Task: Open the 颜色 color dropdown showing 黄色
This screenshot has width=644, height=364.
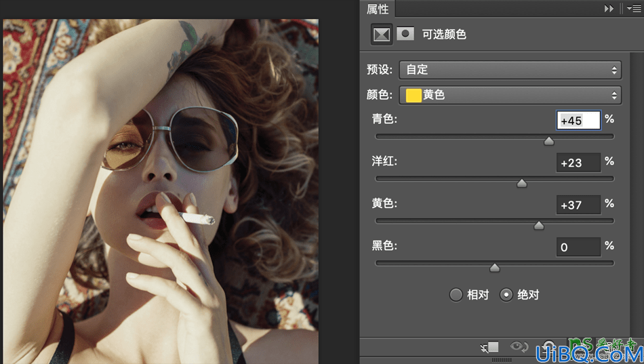Action: pyautogui.click(x=510, y=95)
